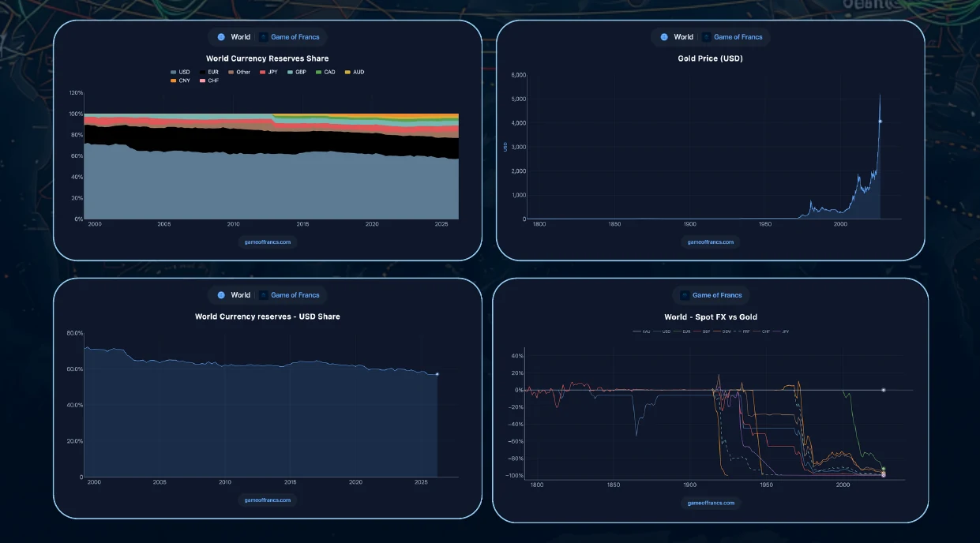This screenshot has height=543, width=980.
Task: Toggle the EUR series in Reserves Share legend
Action: click(208, 72)
